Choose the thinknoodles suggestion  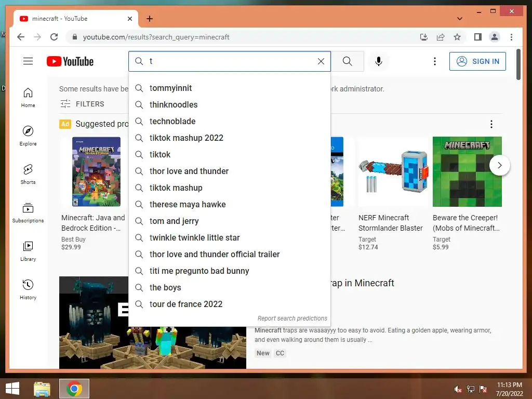230,105
